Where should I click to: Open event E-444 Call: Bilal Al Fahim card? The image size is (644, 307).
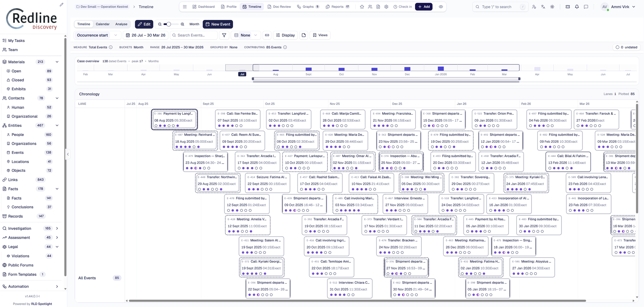pyautogui.click(x=568, y=162)
